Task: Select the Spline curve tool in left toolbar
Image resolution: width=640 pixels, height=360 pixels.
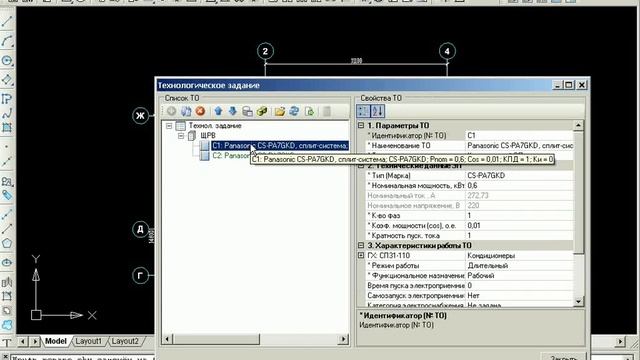Action: pos(7,114)
